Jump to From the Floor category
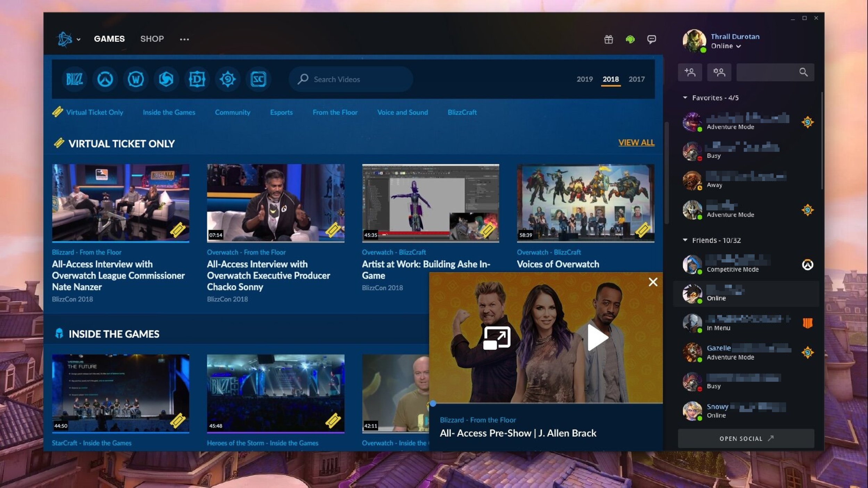 [335, 112]
